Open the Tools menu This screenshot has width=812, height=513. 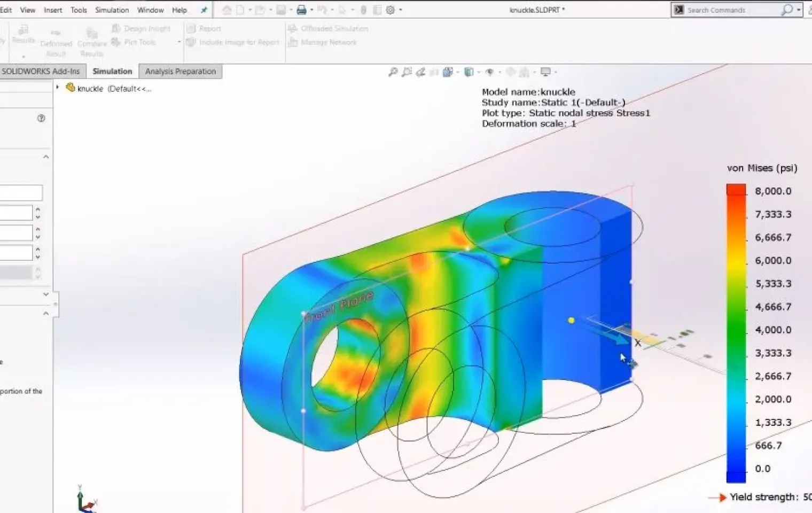(79, 10)
